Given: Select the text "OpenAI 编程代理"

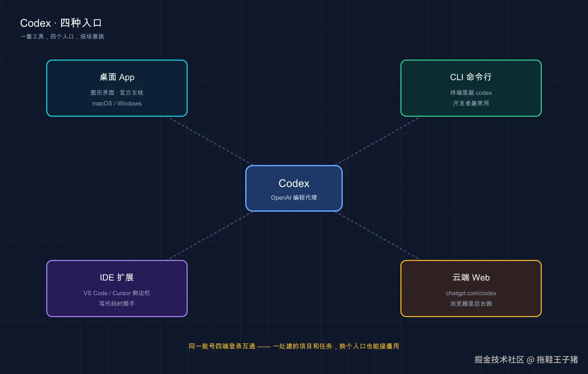Looking at the screenshot, I should 294,197.
